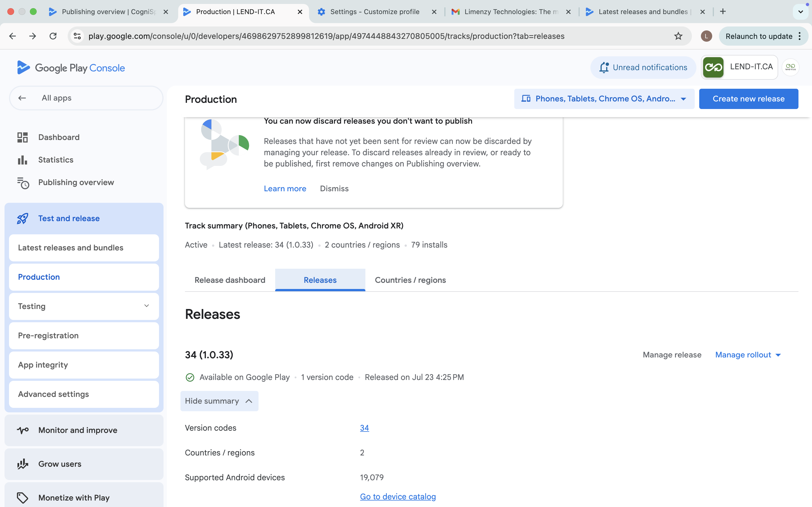
Task: Expand the Testing sidebar section
Action: [146, 306]
